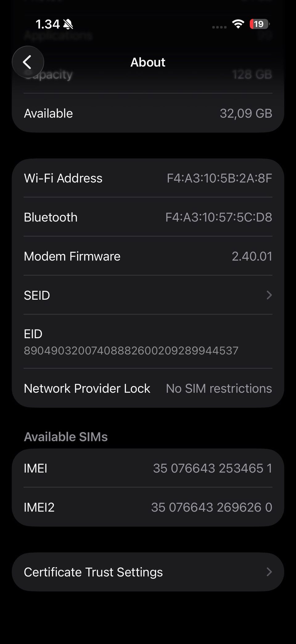
Task: Tap the cellular signal dots icon
Action: coord(219,27)
